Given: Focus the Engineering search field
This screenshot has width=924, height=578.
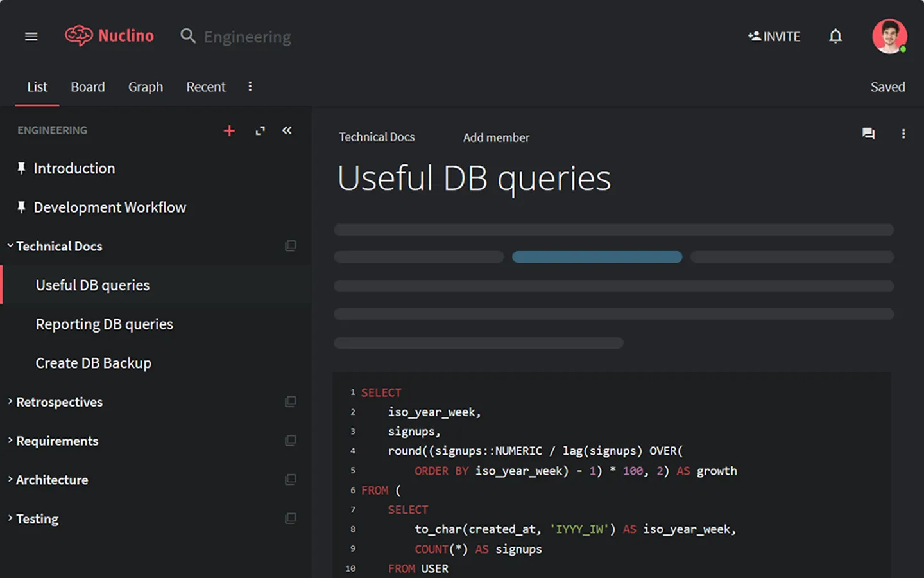Looking at the screenshot, I should pos(248,37).
